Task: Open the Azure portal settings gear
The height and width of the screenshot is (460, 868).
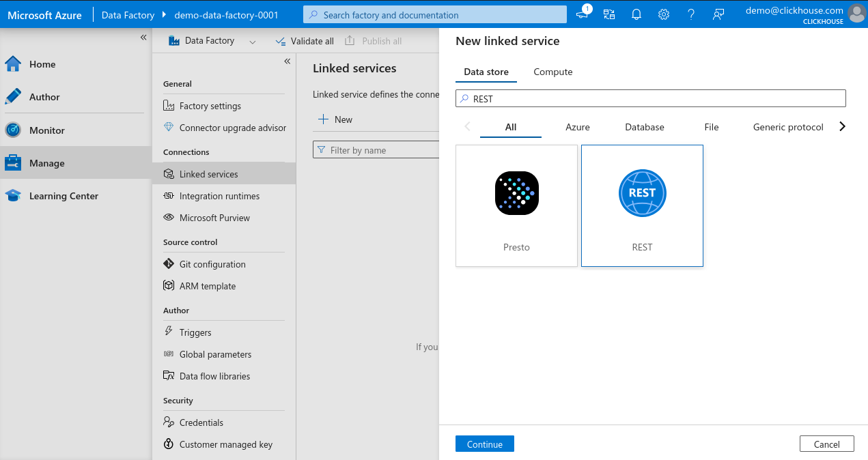Action: (x=663, y=14)
